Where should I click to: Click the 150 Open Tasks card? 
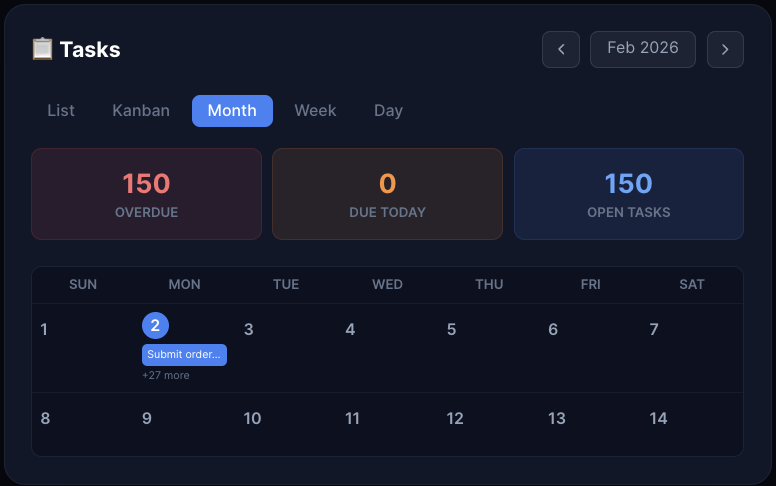point(628,194)
